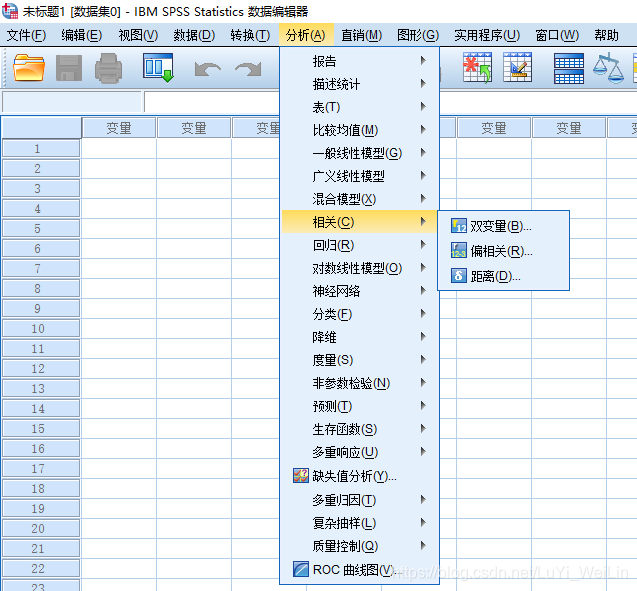Screen dimensions: 637x591
Task: Click the table with ruler toolbar icon
Action: point(517,67)
